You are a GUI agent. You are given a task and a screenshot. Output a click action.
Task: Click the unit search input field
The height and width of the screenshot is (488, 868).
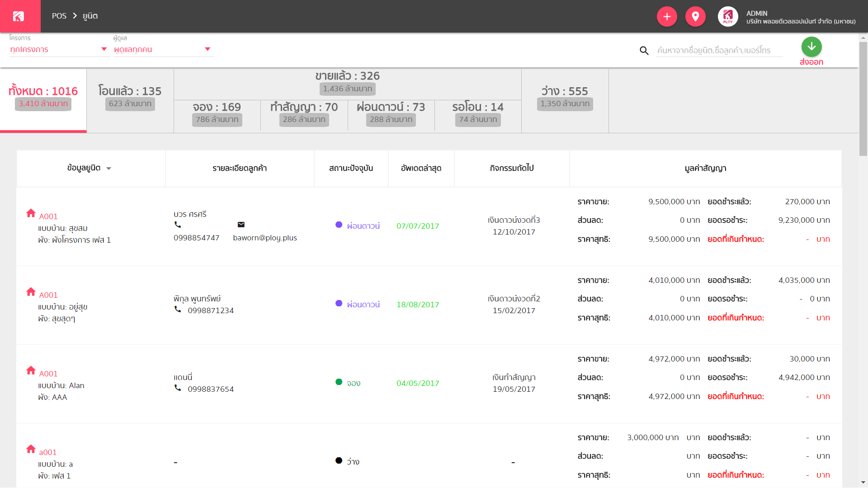pos(719,50)
